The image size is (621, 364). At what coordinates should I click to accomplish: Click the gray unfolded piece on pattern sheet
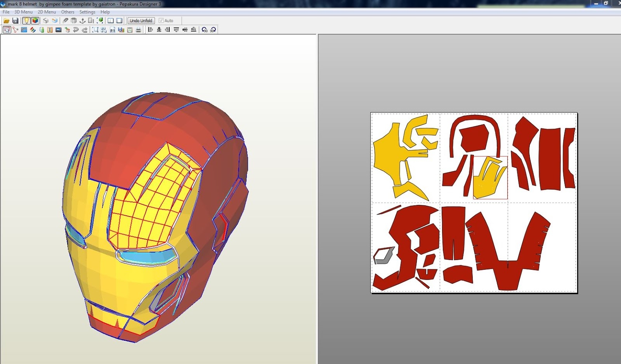[x=384, y=256]
